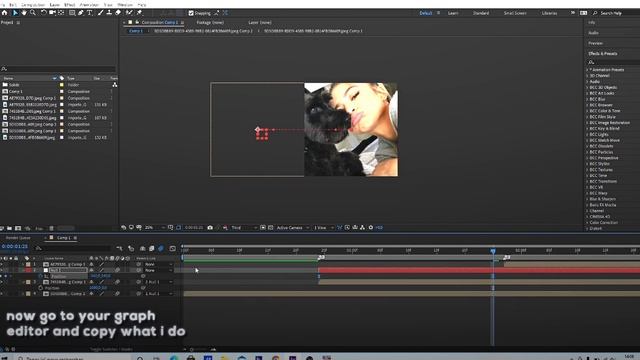640x360 pixels.
Task: Toggle visibility eye of layer 1 AE79326
Action: pyautogui.click(x=2, y=264)
